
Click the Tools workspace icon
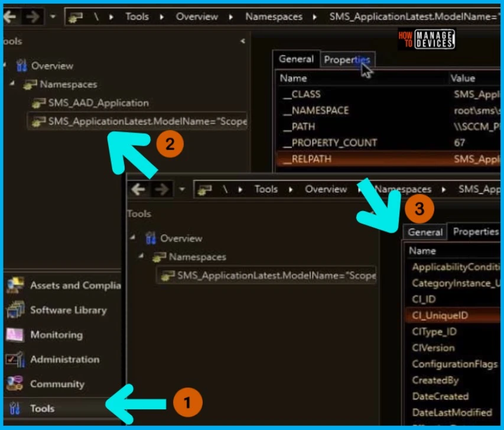click(14, 409)
